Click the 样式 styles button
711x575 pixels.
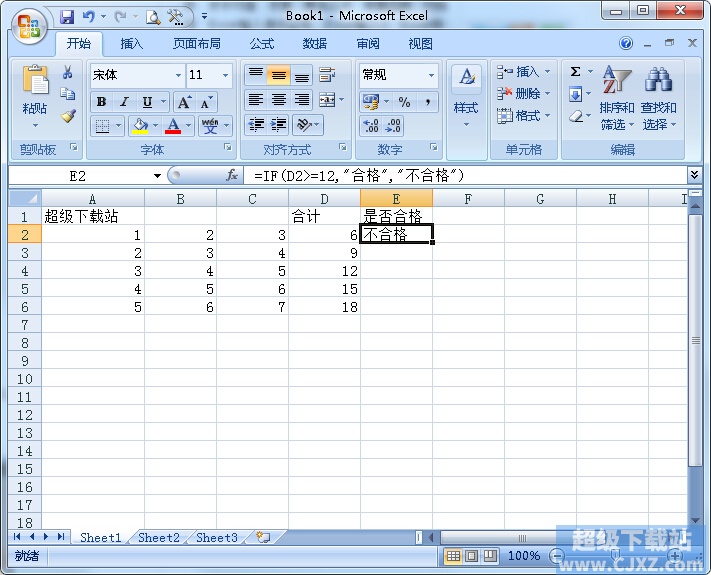[466, 95]
